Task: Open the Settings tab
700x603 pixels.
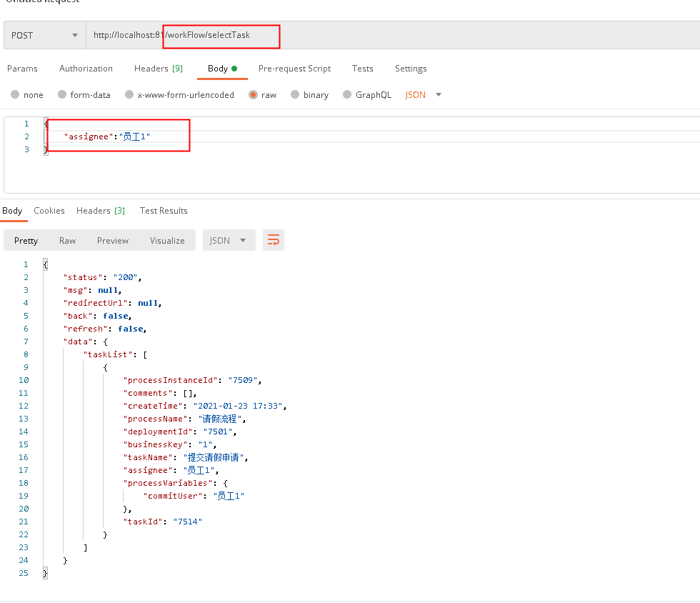Action: 411,69
